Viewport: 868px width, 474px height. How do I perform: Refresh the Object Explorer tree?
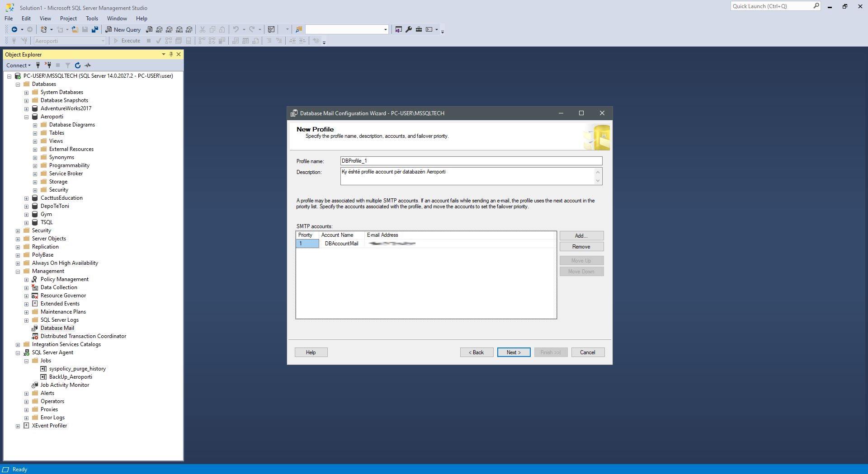pyautogui.click(x=78, y=65)
